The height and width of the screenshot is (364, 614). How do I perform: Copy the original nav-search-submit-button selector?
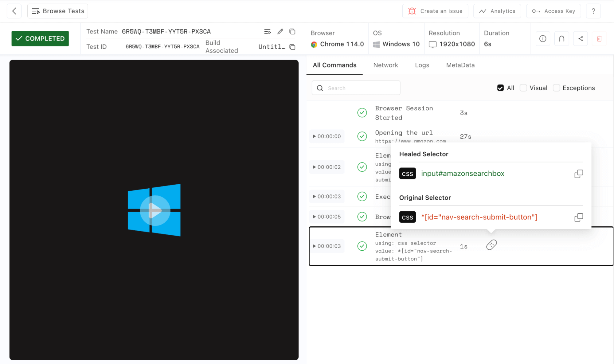click(579, 217)
